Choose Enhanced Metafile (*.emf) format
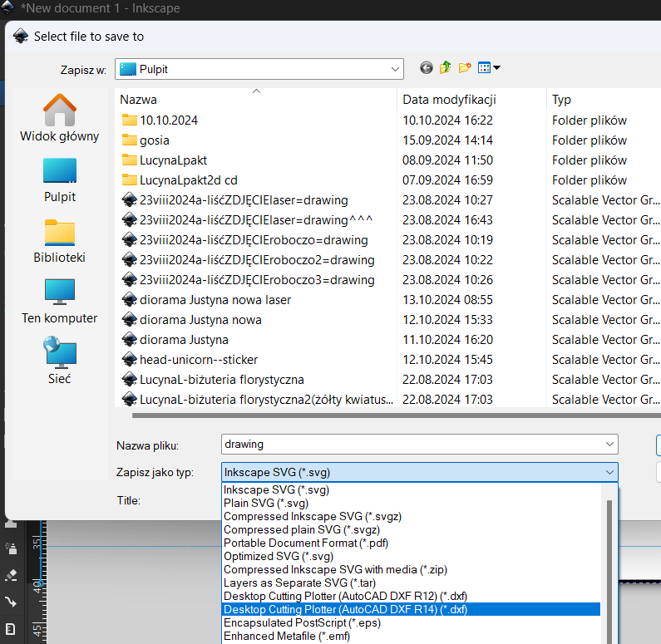The width and height of the screenshot is (661, 644). coord(411,636)
